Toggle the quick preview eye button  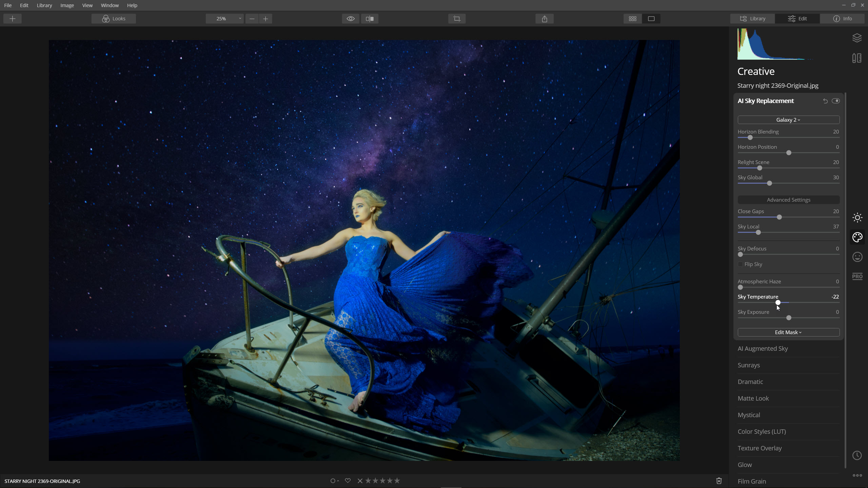coord(351,19)
